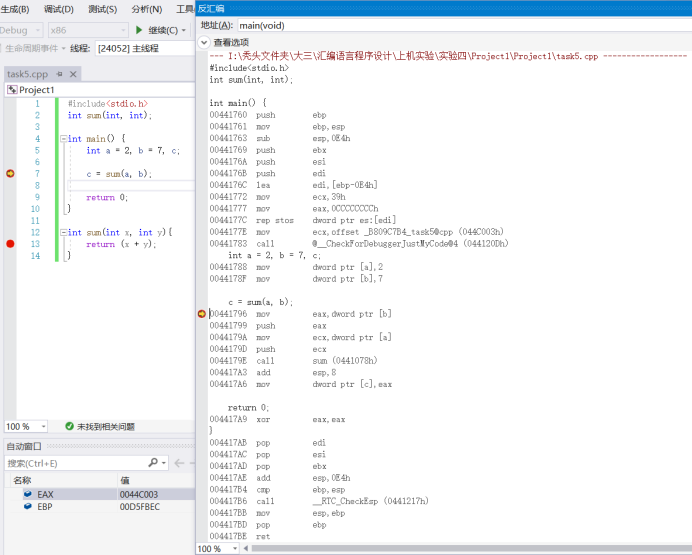Click source line 5 variable declarations

pos(133,150)
